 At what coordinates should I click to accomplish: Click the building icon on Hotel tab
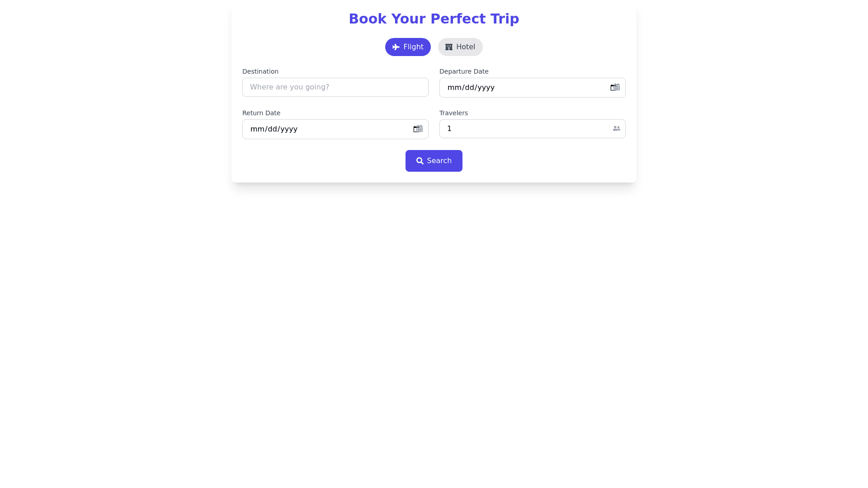pyautogui.click(x=449, y=47)
